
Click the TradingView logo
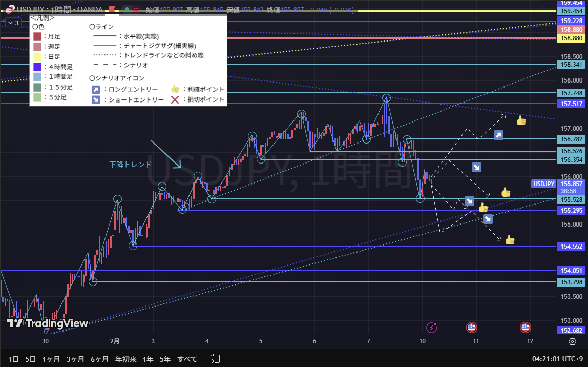(x=47, y=323)
